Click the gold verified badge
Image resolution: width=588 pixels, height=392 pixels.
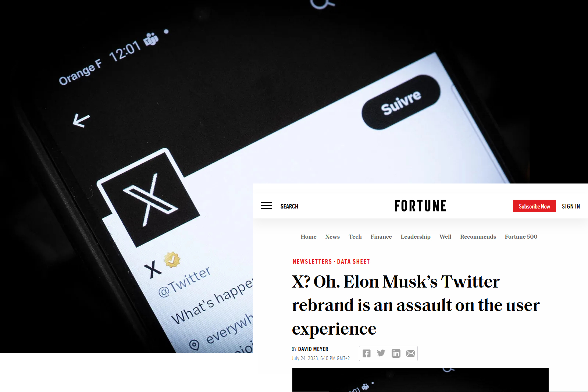coord(172,260)
